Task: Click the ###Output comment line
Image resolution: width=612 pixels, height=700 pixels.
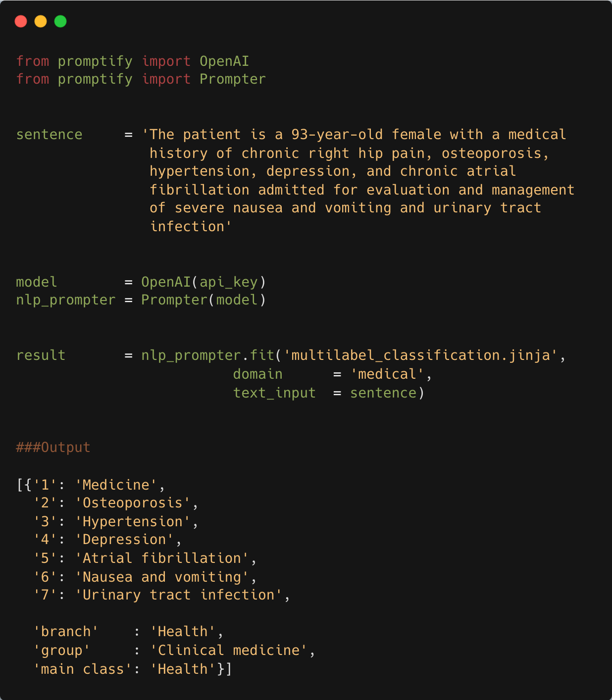Action: pos(53,448)
